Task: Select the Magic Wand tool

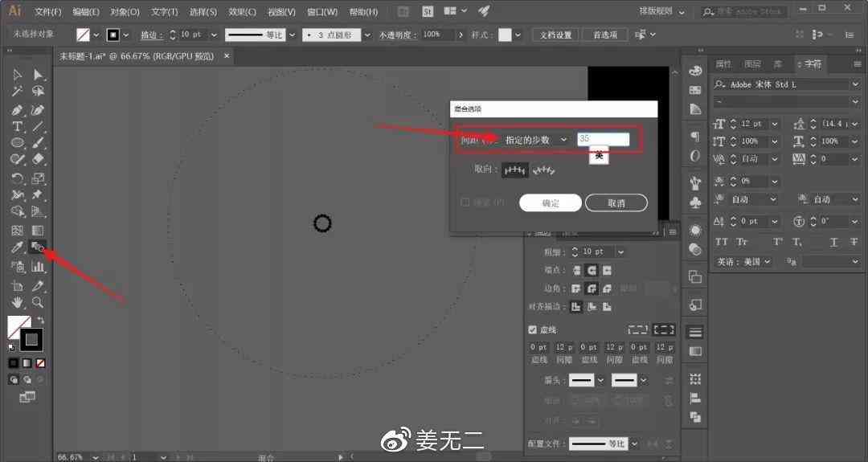Action: (17, 92)
